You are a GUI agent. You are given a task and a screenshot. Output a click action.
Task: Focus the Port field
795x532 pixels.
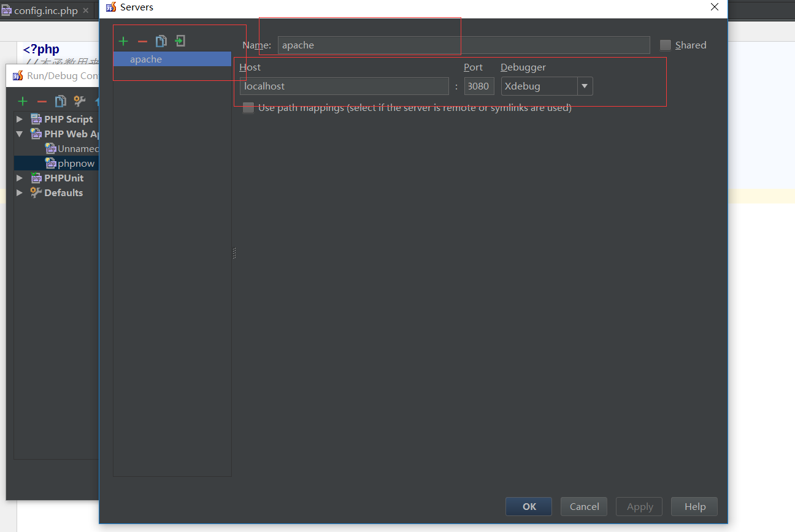tap(479, 86)
